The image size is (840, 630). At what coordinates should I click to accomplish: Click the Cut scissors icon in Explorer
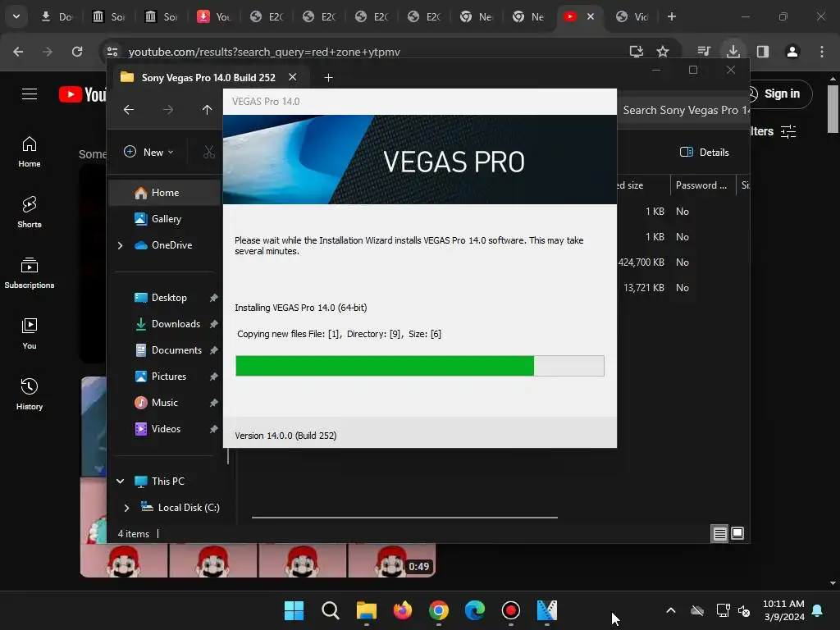click(x=209, y=152)
